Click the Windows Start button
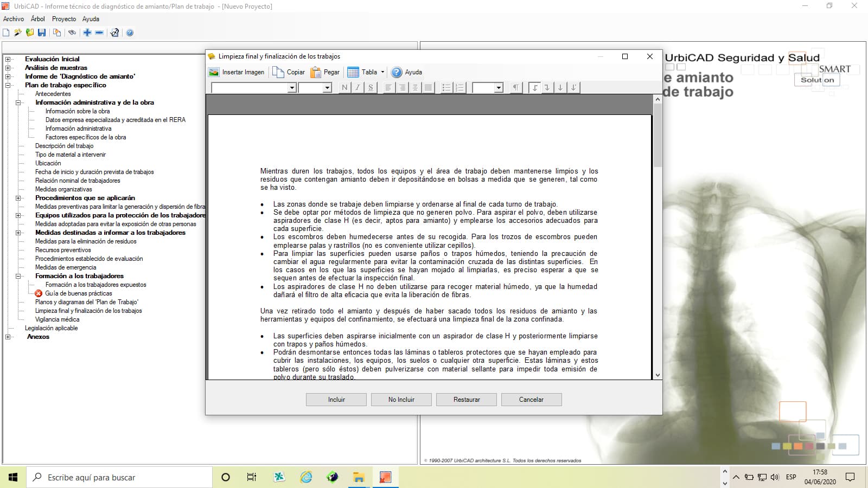Screen dimensions: 868x488 [13, 477]
